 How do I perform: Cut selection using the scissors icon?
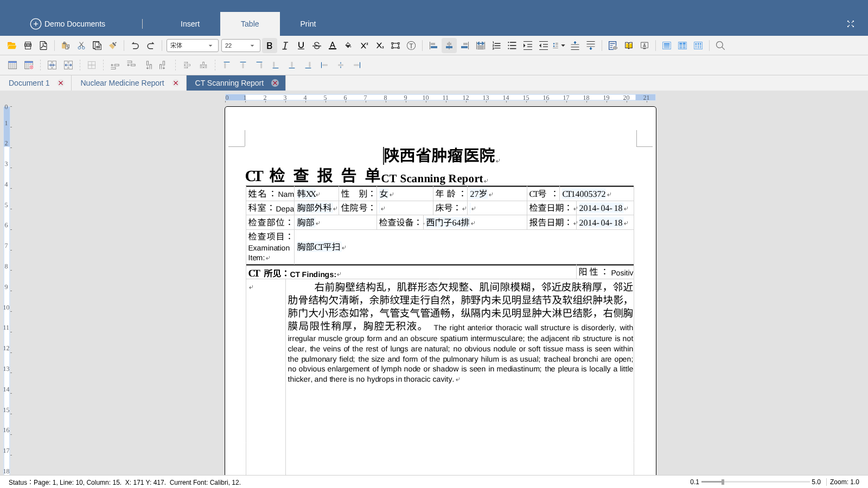[81, 46]
